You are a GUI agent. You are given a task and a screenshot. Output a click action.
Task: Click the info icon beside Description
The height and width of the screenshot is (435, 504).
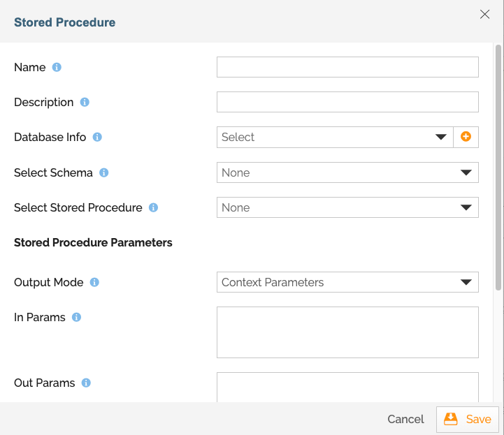85,102
